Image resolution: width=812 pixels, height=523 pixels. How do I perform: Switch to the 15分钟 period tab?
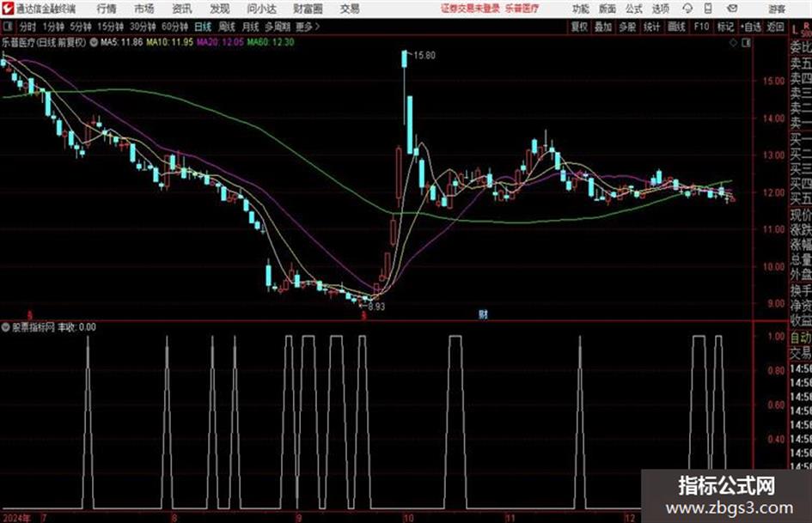point(111,27)
